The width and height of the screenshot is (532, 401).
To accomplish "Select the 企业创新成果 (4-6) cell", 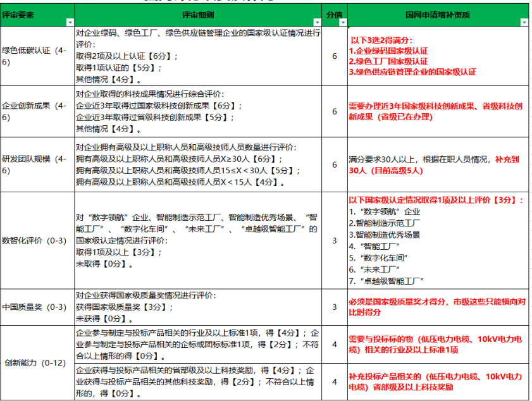I will click(37, 111).
